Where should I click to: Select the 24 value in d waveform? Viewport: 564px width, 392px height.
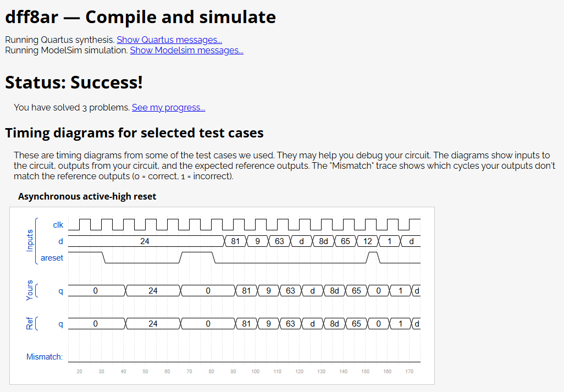click(x=145, y=241)
